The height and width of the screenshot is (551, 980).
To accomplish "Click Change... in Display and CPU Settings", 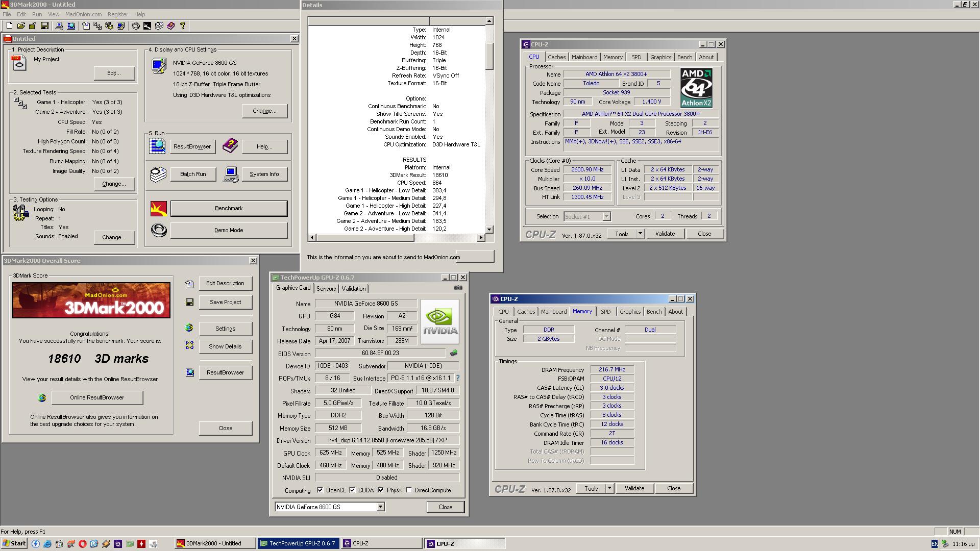I will tap(264, 111).
